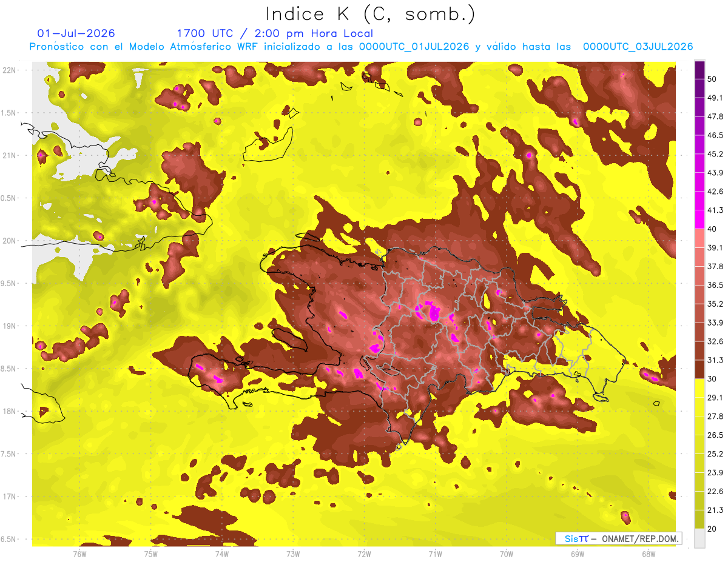Click the legend value 21.3
The height and width of the screenshot is (562, 728).
click(715, 510)
